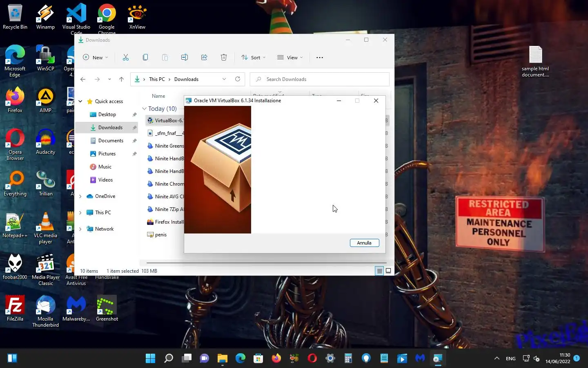Open the View dropdown menu
The width and height of the screenshot is (588, 368).
click(290, 57)
